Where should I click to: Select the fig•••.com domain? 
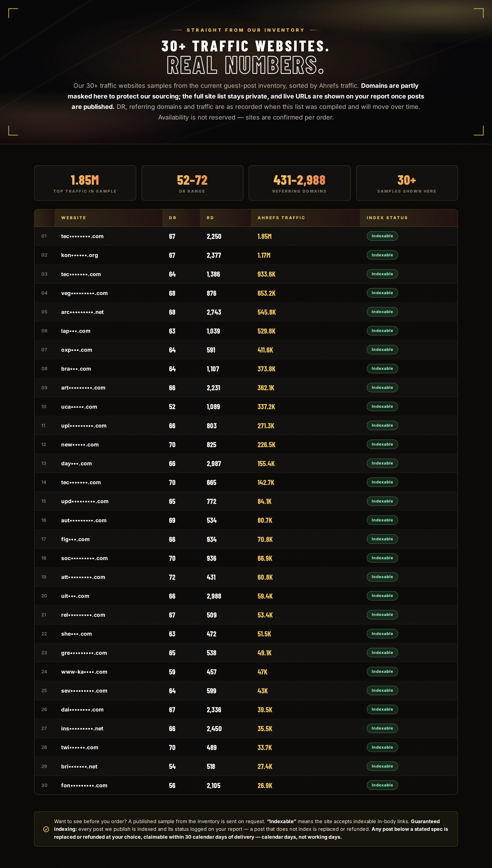coord(75,539)
